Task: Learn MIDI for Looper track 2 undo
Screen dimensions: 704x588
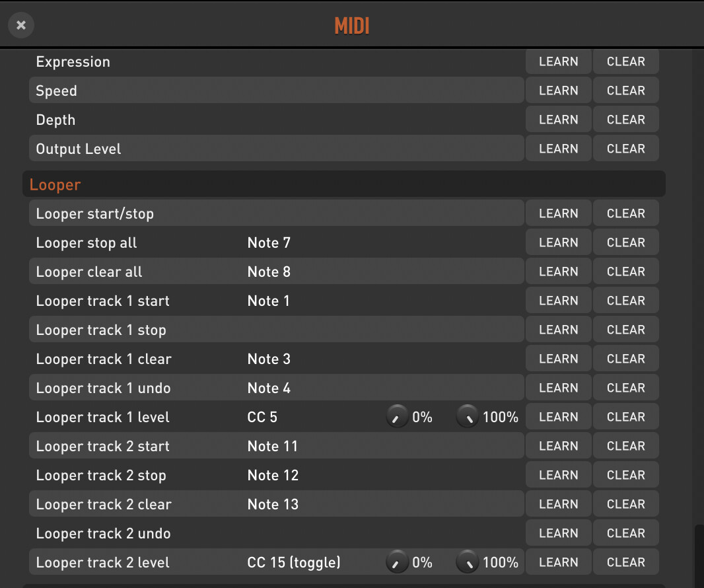Action: click(559, 533)
